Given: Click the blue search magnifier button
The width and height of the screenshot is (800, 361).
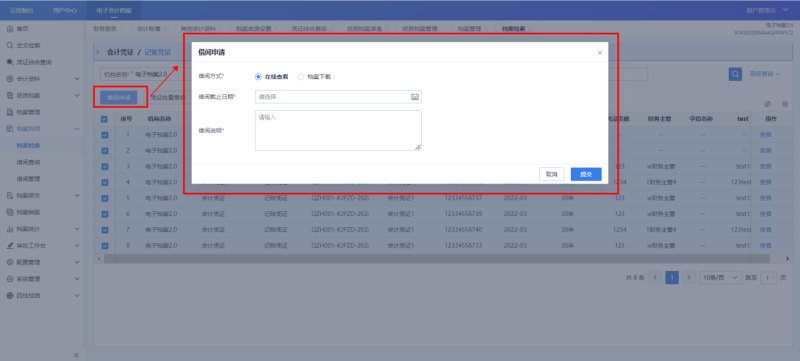Looking at the screenshot, I should tap(735, 74).
